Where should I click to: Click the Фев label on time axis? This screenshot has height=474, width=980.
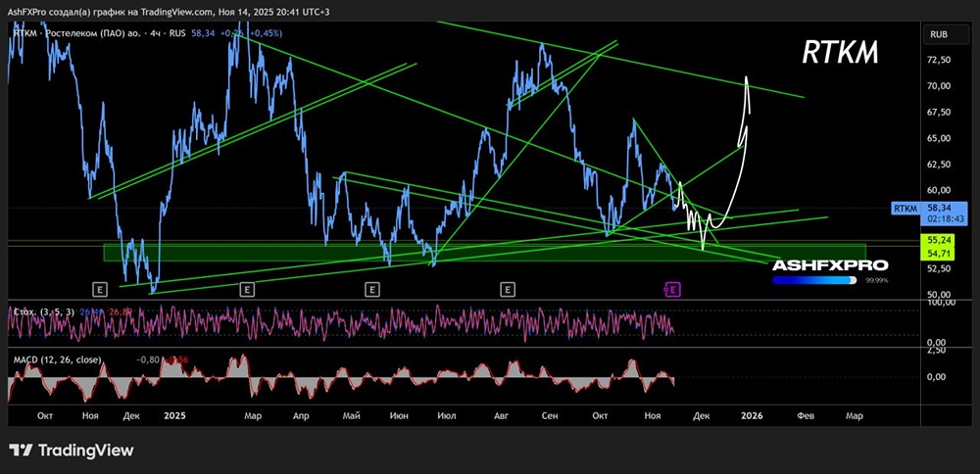pos(806,416)
